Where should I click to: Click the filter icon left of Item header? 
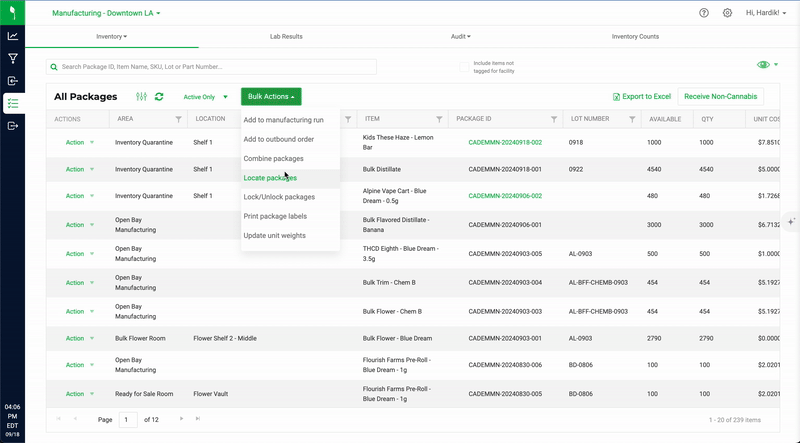[348, 119]
